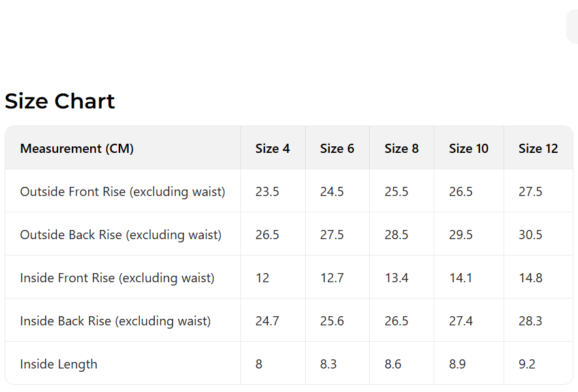This screenshot has height=392, width=578.
Task: Click the Measurement (CM) column header
Action: [x=77, y=148]
